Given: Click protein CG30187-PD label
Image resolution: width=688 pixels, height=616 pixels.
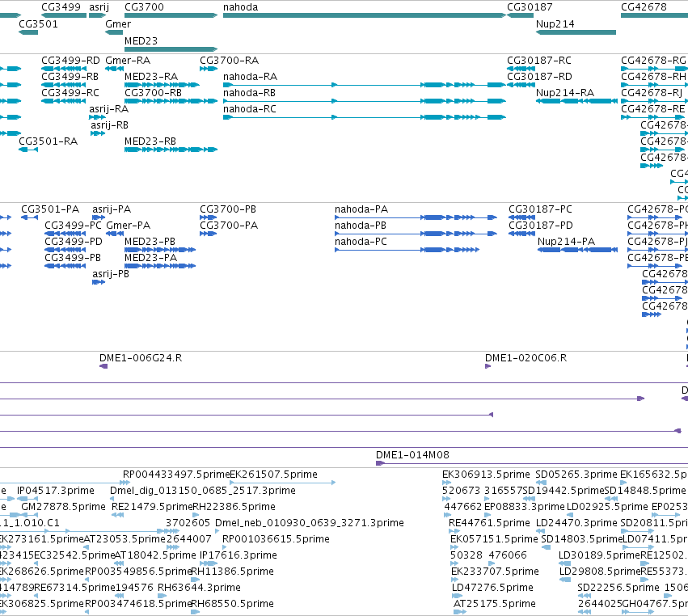Looking at the screenshot, I should (541, 225).
